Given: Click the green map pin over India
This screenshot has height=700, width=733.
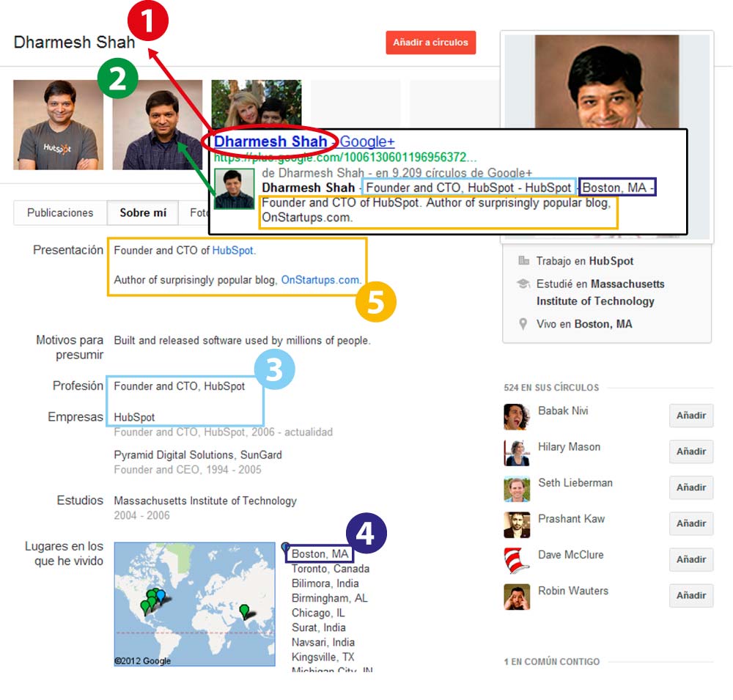Looking at the screenshot, I should [244, 609].
